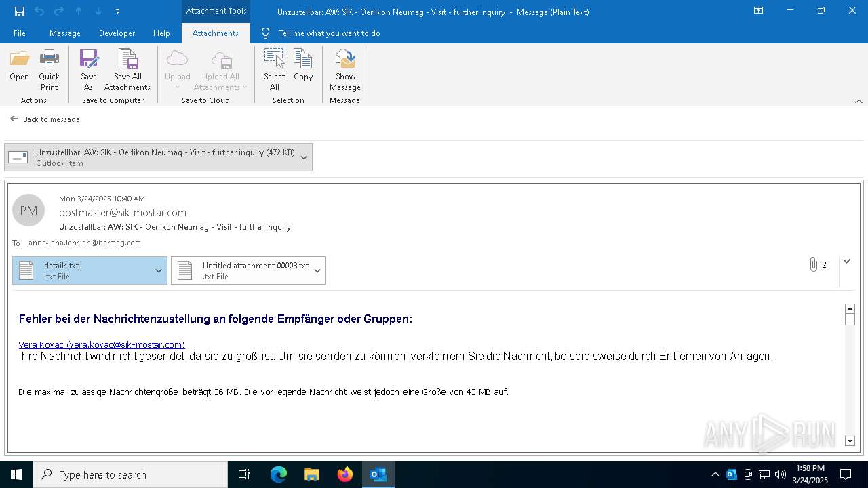Screen dimensions: 868x488
Task: Open dropdown for the Unzustellbar Outlook item attachment
Action: pos(304,157)
